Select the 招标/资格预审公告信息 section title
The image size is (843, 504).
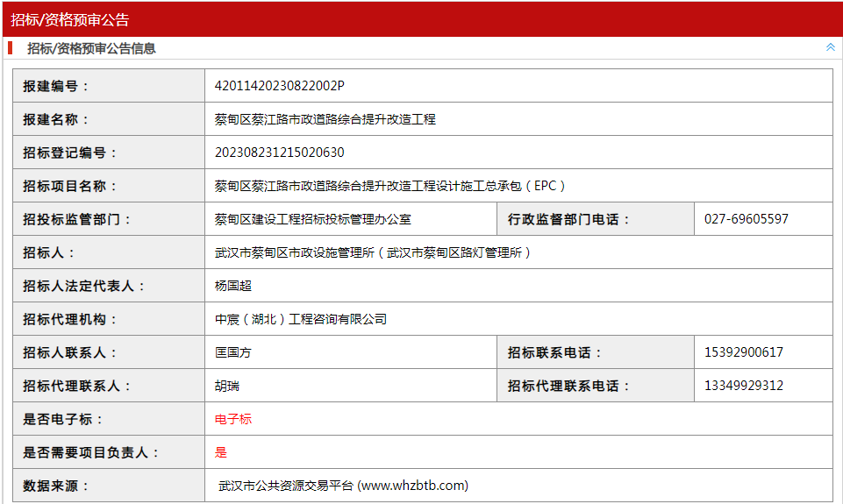91,48
